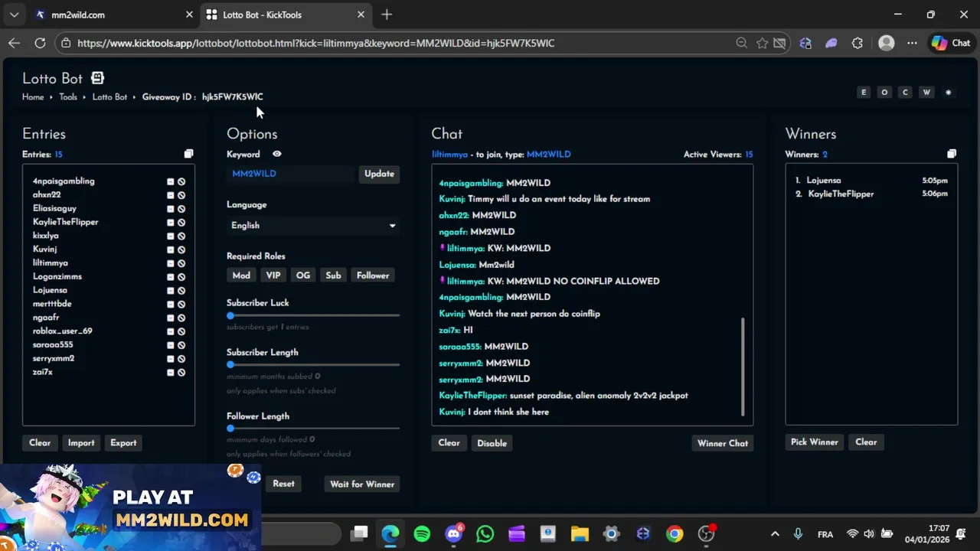Open WhatsApp from the taskbar
The image size is (980, 551).
485,533
